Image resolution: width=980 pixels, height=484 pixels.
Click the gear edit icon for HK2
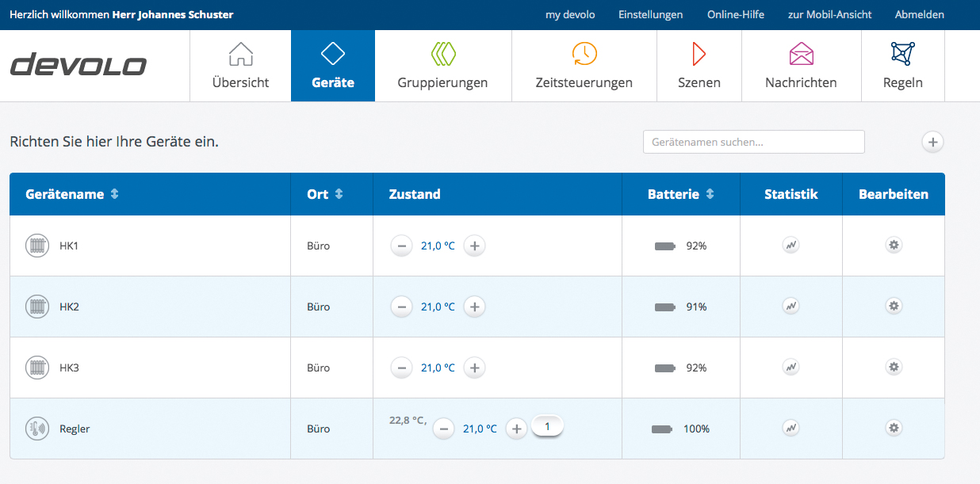click(x=894, y=307)
